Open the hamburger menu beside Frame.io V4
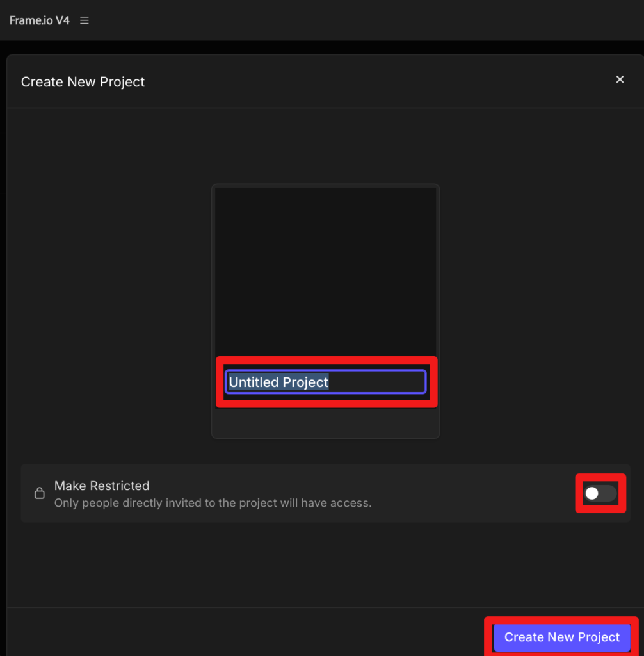644x656 pixels. point(85,20)
